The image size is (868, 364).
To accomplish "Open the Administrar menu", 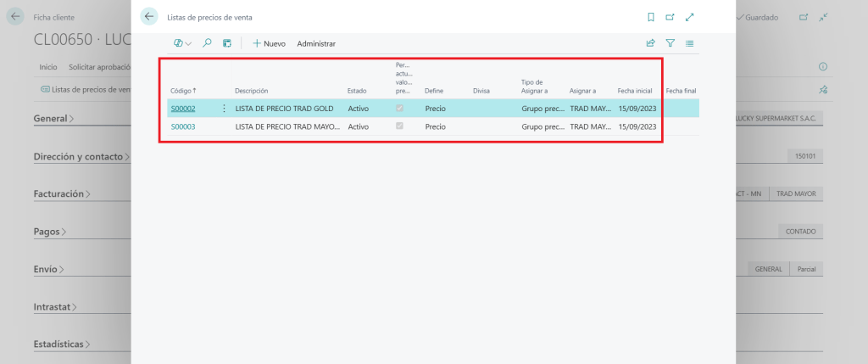I will pyautogui.click(x=316, y=43).
